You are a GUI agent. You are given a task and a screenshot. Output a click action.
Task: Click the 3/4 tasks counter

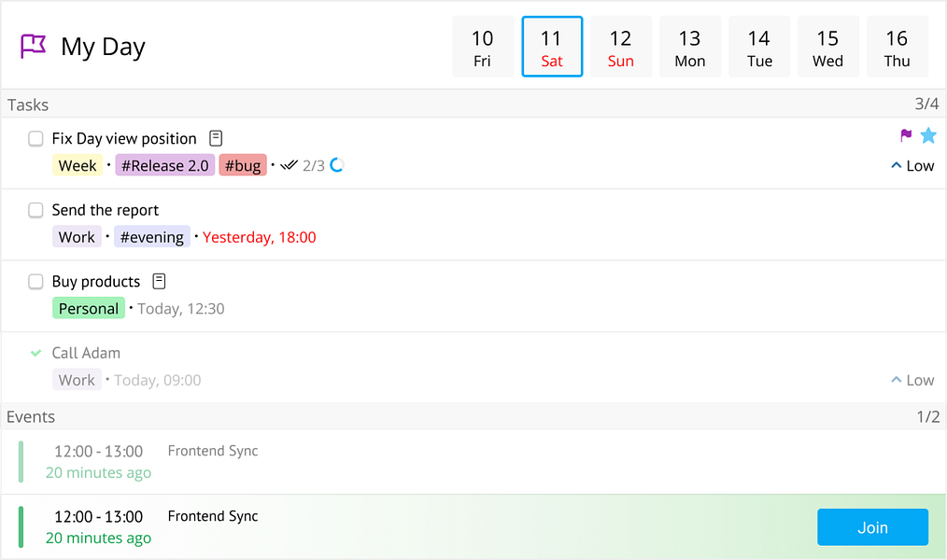pos(926,104)
